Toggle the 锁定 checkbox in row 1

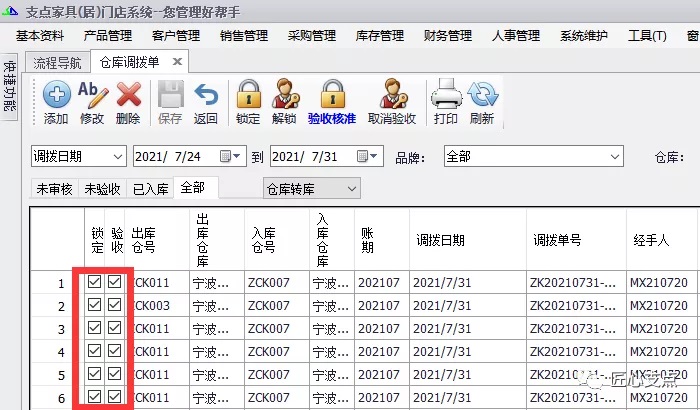[x=95, y=283]
